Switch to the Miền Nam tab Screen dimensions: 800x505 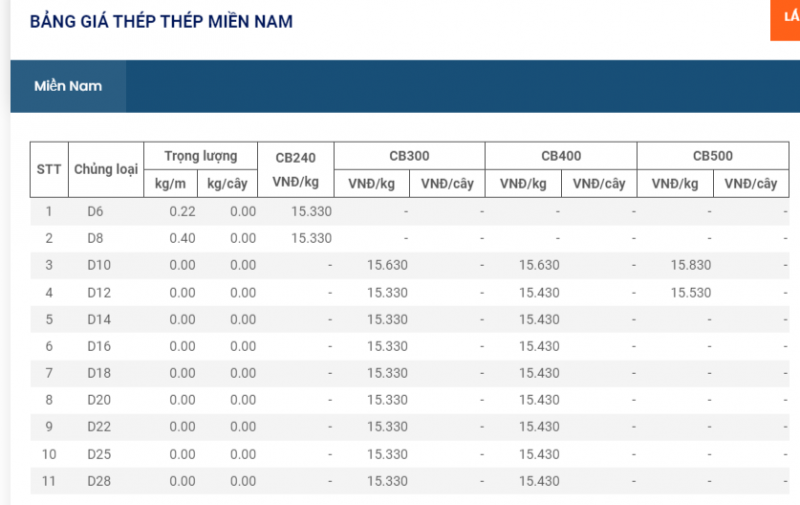coord(68,86)
